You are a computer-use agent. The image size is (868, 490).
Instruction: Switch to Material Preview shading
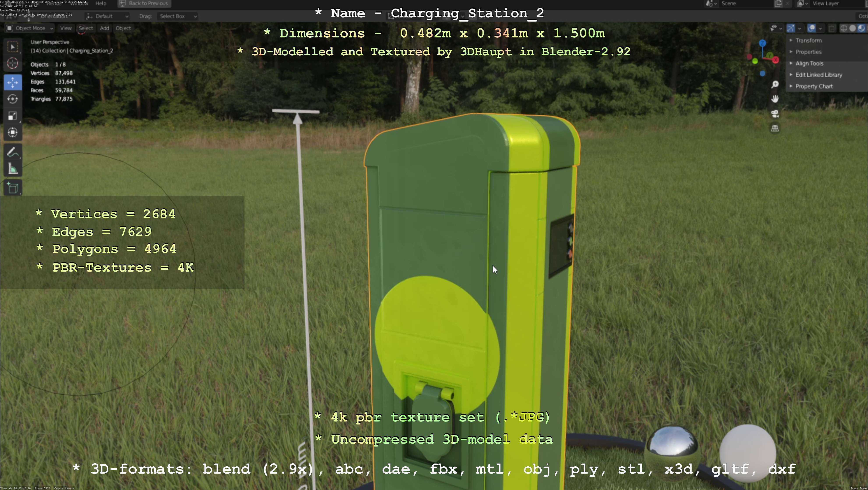click(x=861, y=28)
